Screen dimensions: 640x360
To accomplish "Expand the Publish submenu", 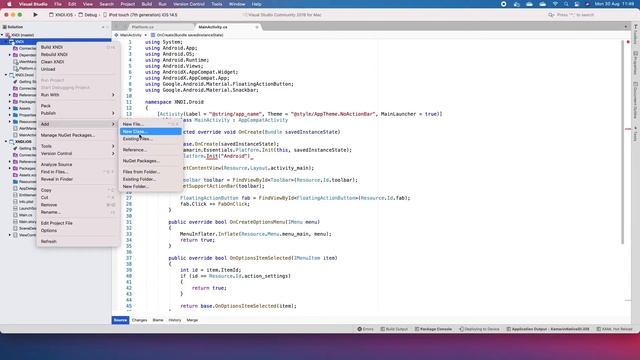I will 78,113.
